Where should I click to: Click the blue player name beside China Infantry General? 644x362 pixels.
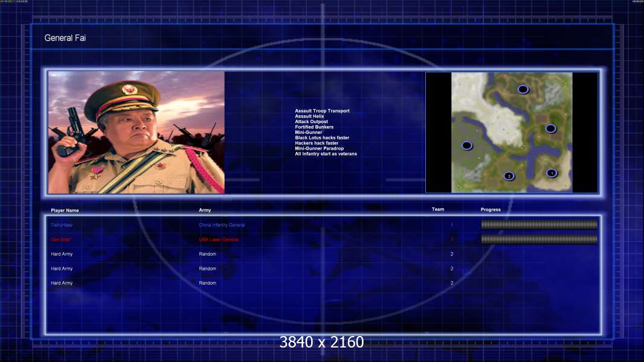click(x=62, y=225)
